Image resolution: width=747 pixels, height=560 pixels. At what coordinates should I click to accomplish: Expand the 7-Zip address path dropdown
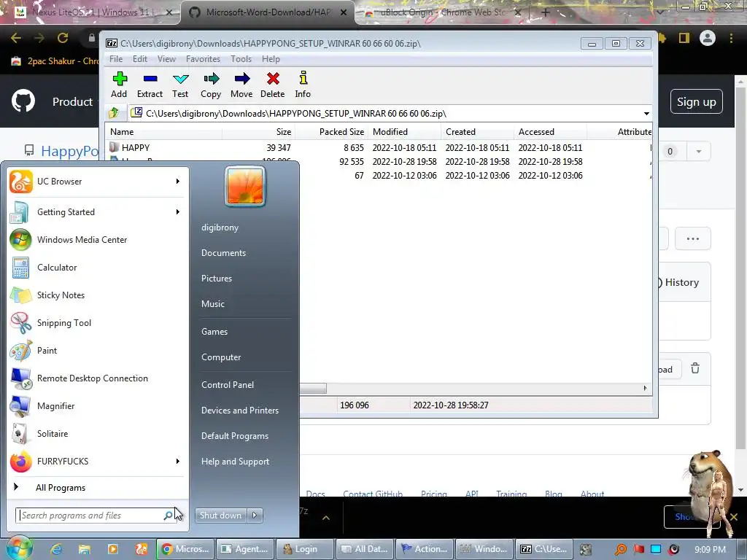[x=646, y=114]
